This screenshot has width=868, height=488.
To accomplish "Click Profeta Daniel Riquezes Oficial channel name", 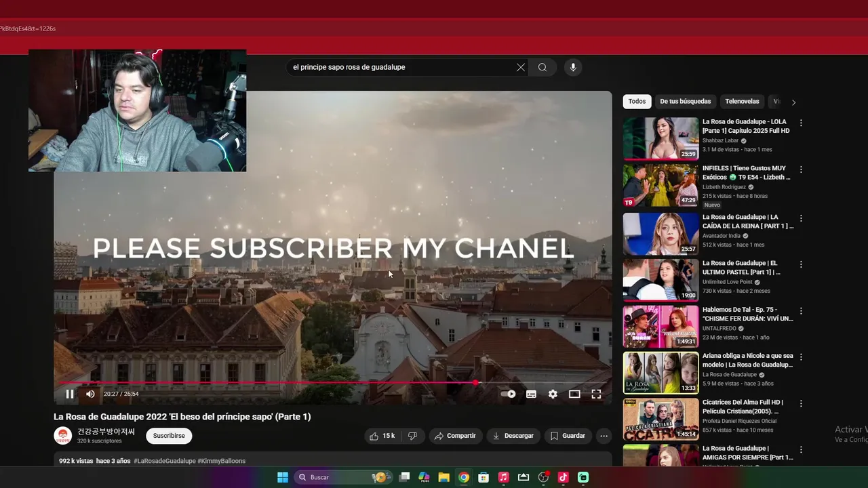I will [739, 421].
